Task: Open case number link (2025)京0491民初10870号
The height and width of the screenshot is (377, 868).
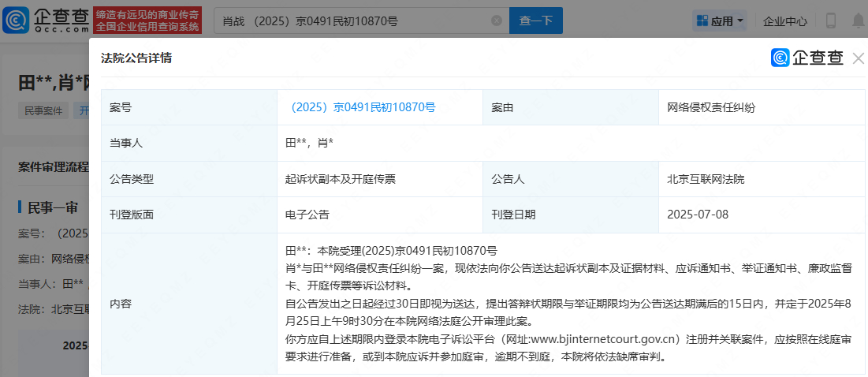Action: coord(363,107)
